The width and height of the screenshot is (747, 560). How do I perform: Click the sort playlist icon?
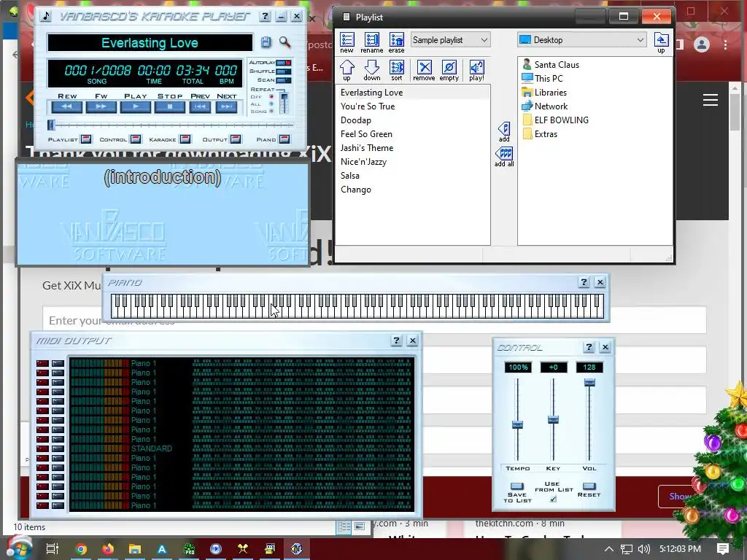tap(396, 71)
